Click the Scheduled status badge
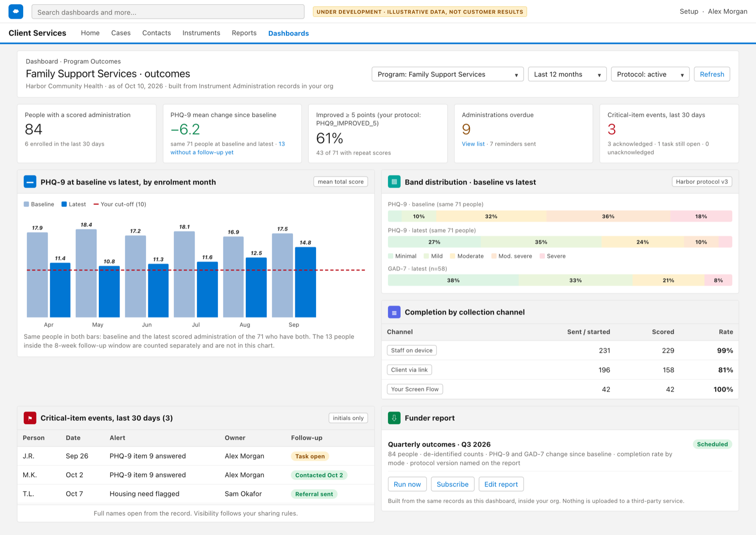Screen dimensions: 756x535 point(713,444)
